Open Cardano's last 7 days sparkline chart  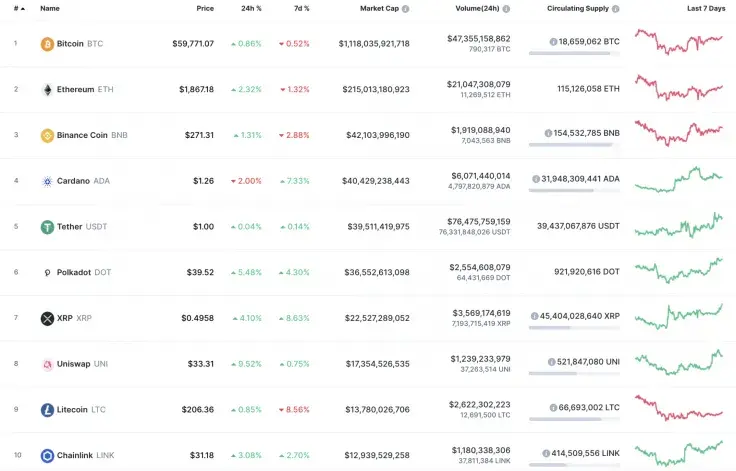(679, 180)
